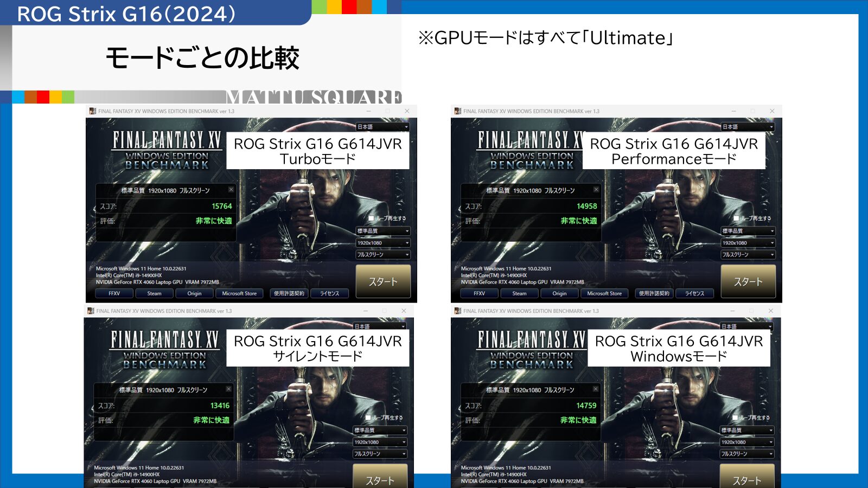Image resolution: width=868 pixels, height=488 pixels.
Task: Open the フルスクリーン dropdown in Windows mode window
Action: (x=747, y=454)
